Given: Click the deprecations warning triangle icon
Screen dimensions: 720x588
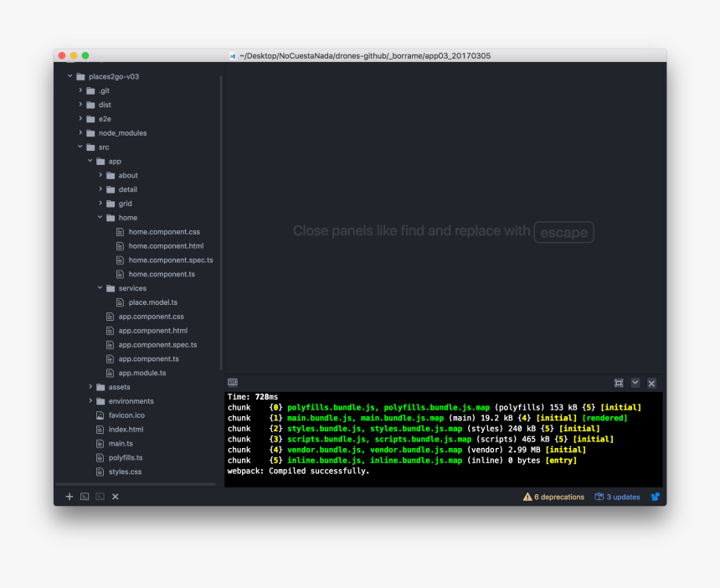Looking at the screenshot, I should 527,497.
